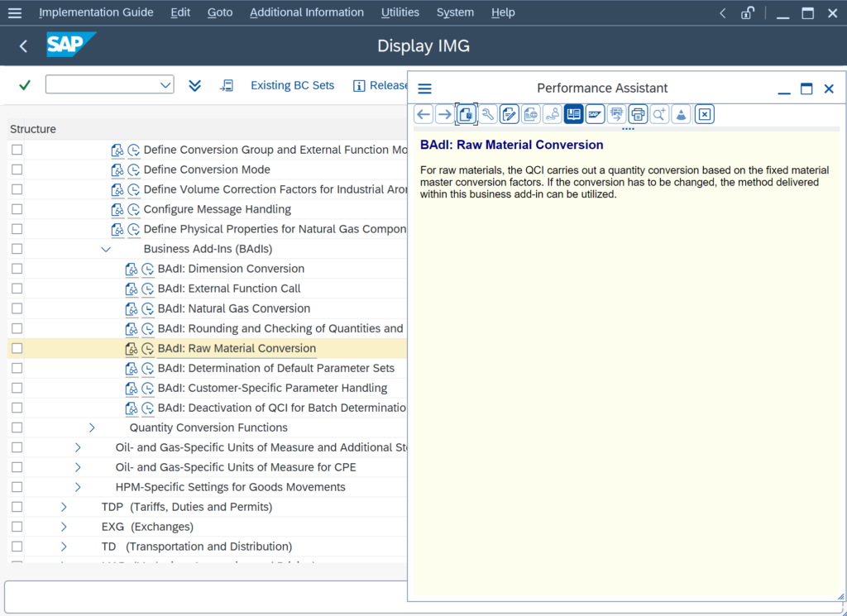Click the Performance Assistant resize grip corner
Viewport: 847px width, 616px height.
[840, 596]
